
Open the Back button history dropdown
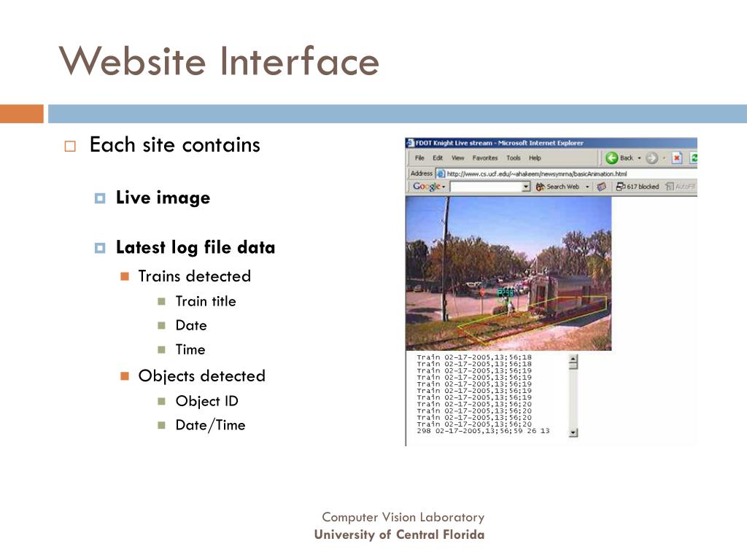pos(639,158)
